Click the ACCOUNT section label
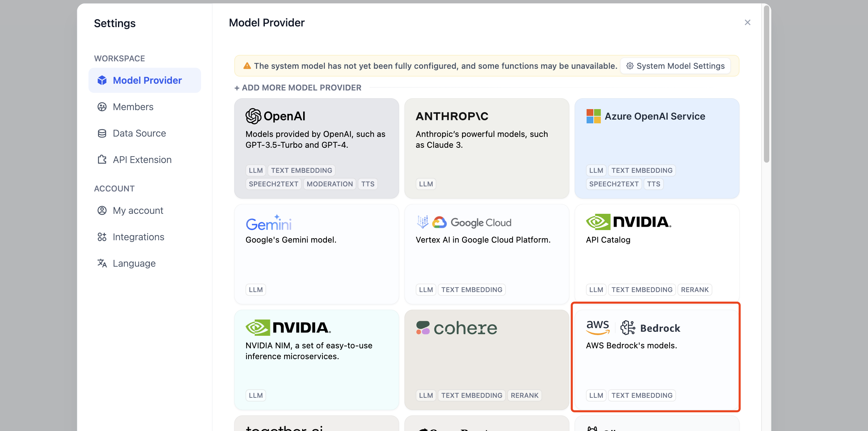 (114, 189)
